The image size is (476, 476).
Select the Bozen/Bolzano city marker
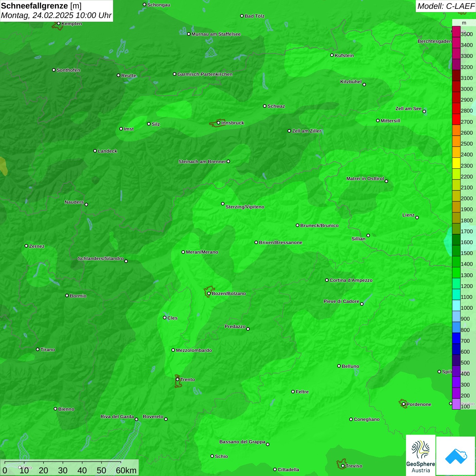209,293
